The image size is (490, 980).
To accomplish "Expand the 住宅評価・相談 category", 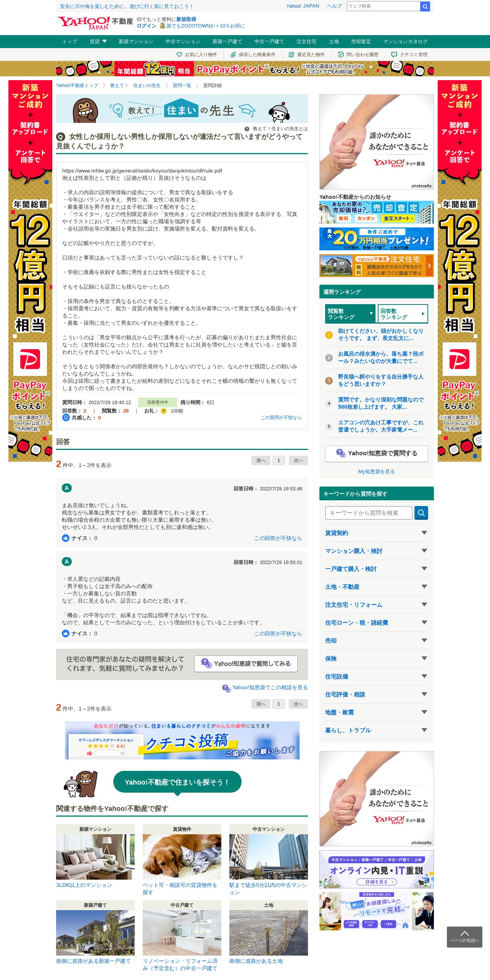I will coord(377,695).
